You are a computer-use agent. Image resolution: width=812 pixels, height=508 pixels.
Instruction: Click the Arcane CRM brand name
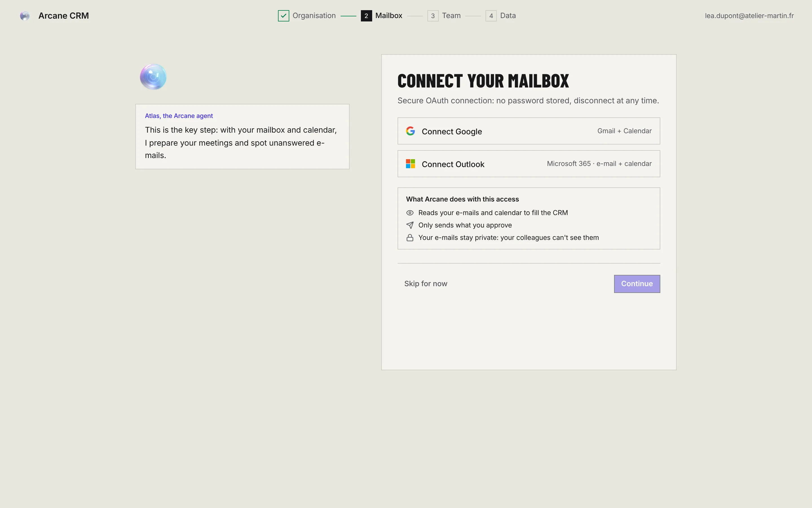coord(63,16)
